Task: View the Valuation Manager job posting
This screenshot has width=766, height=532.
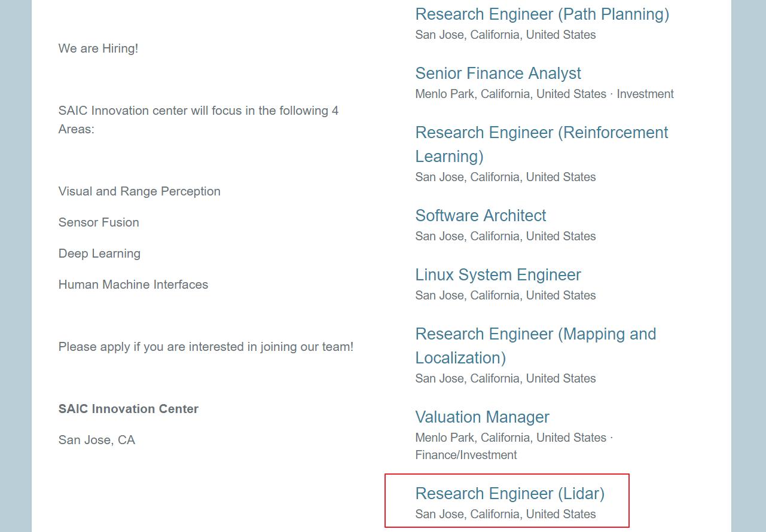Action: (x=482, y=417)
